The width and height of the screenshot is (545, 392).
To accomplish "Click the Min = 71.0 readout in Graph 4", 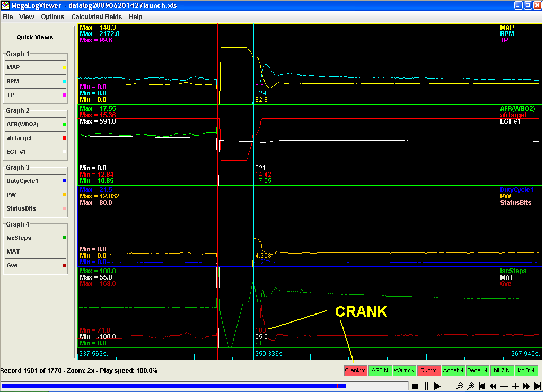I will (x=95, y=330).
